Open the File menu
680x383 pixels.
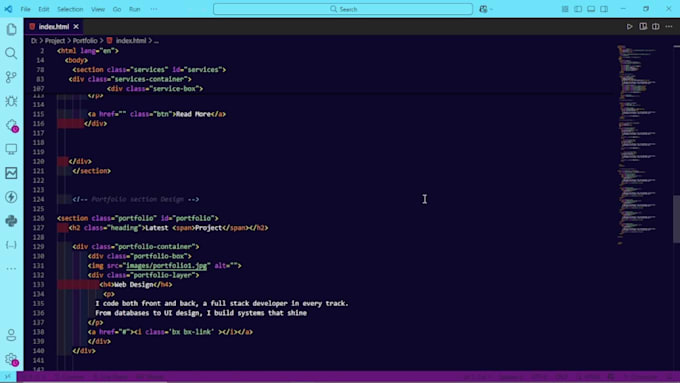[x=26, y=9]
